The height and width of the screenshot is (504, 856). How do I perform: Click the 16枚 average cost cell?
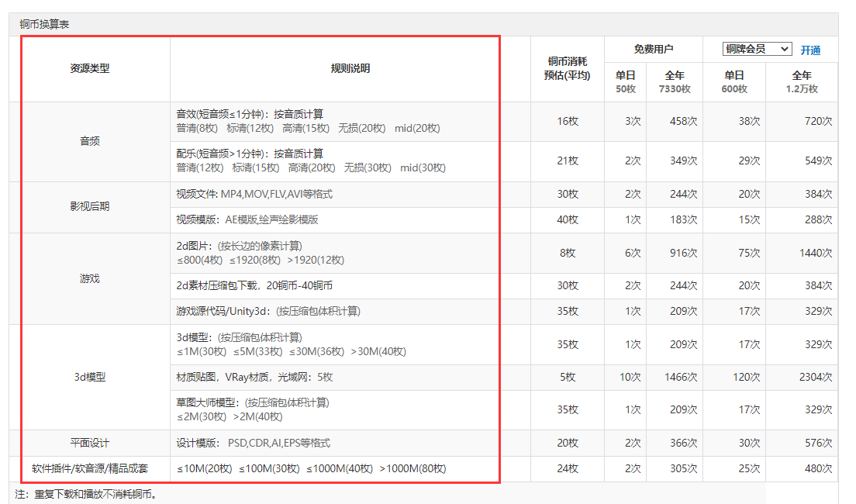(x=568, y=121)
